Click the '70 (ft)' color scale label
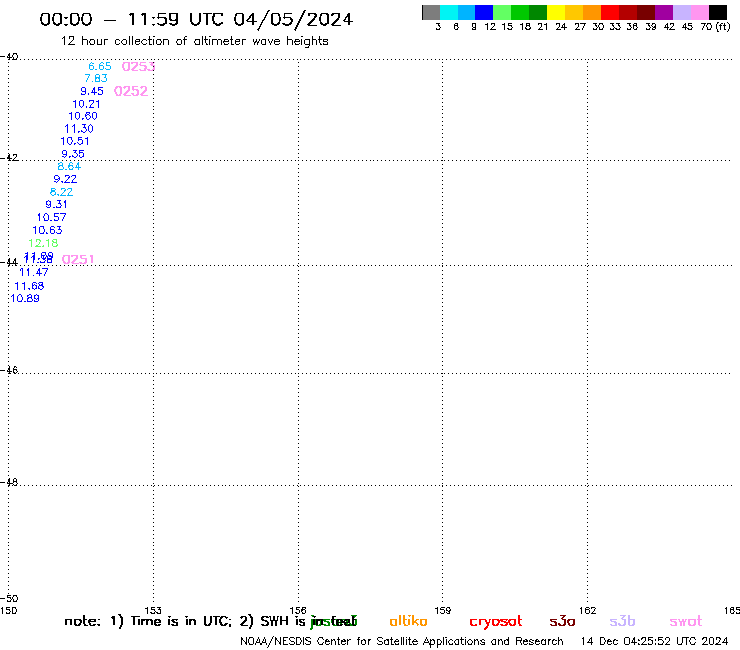This screenshot has height=650, width=740. 715,27
